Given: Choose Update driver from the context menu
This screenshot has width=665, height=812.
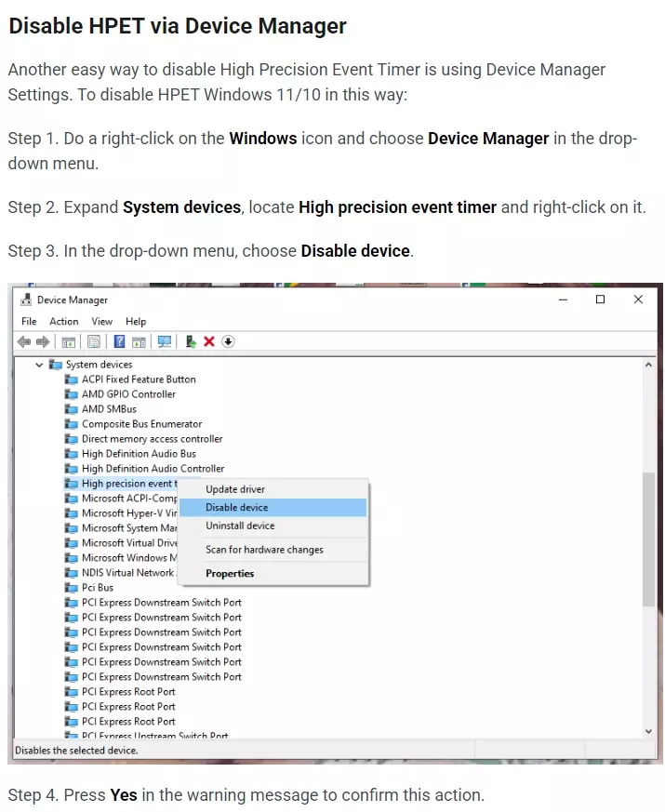Looking at the screenshot, I should coord(273,489).
